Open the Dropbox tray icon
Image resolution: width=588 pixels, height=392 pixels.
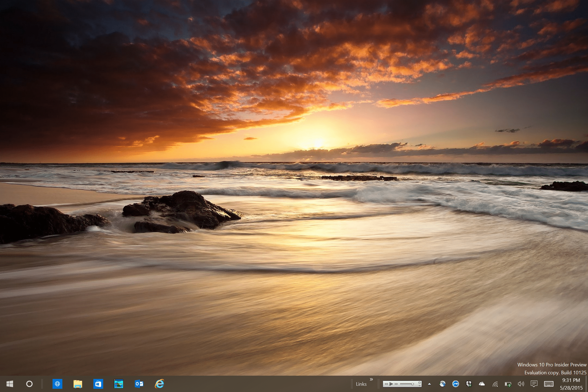[468, 384]
